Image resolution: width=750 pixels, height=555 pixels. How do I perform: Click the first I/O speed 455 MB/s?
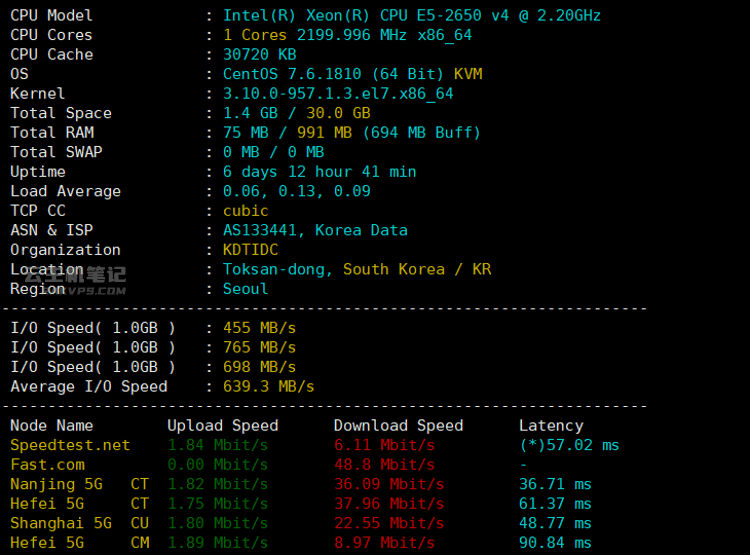[x=260, y=328]
